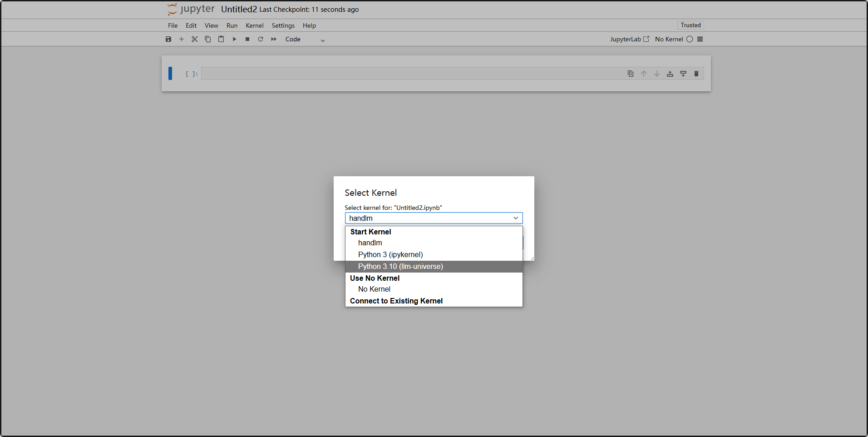Copy the cell using the toolbar copy icon
The height and width of the screenshot is (437, 868).
[x=208, y=39]
